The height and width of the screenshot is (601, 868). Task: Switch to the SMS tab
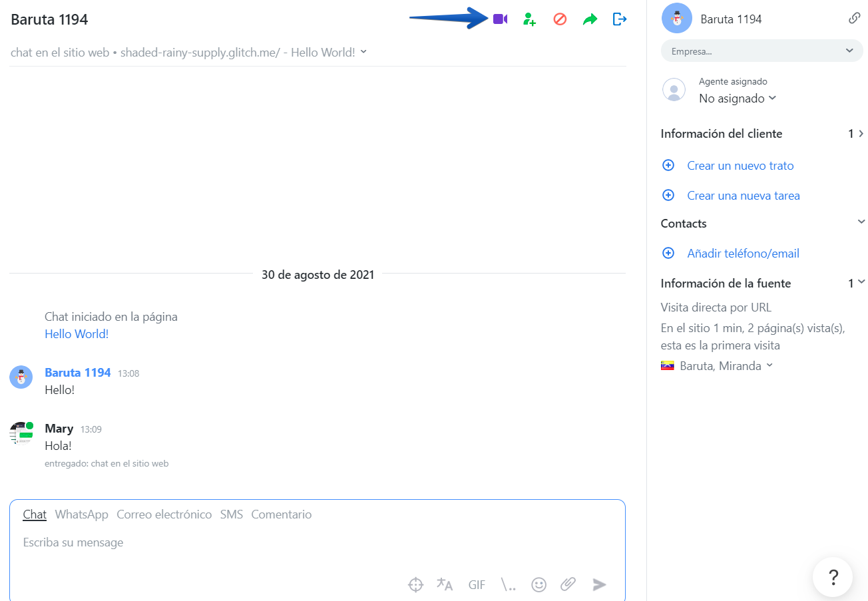(x=232, y=514)
